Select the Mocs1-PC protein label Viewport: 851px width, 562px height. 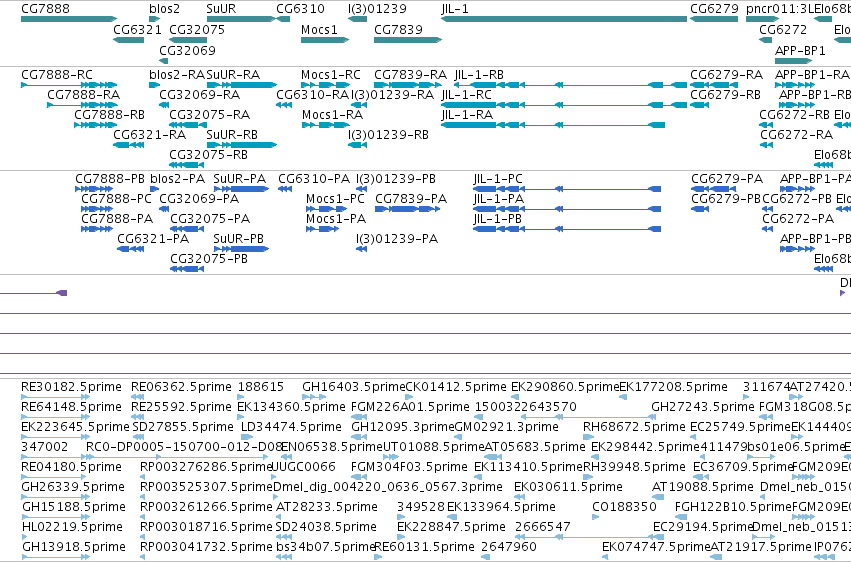(x=335, y=199)
